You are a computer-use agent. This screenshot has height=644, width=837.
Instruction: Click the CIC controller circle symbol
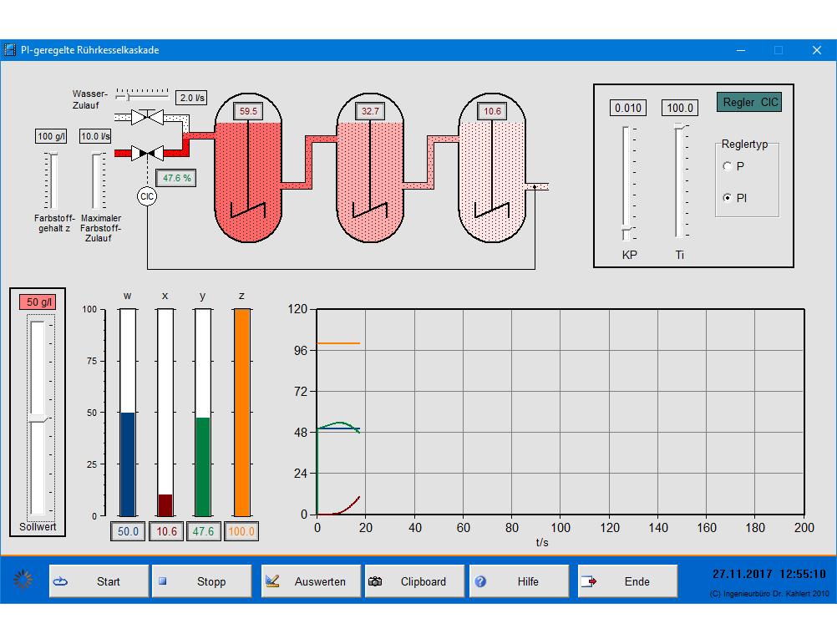pyautogui.click(x=147, y=196)
